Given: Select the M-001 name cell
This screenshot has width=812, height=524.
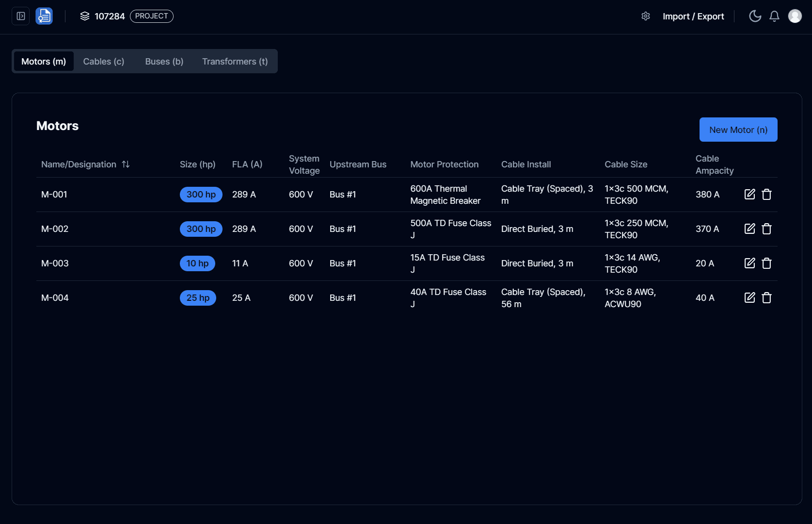Looking at the screenshot, I should tap(54, 195).
